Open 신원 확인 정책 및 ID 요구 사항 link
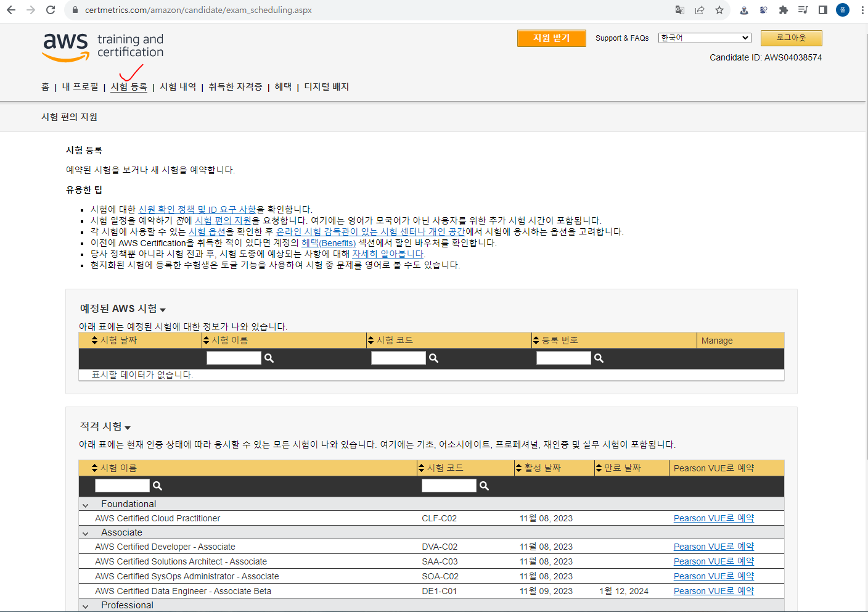This screenshot has height=612, width=868. (x=197, y=210)
